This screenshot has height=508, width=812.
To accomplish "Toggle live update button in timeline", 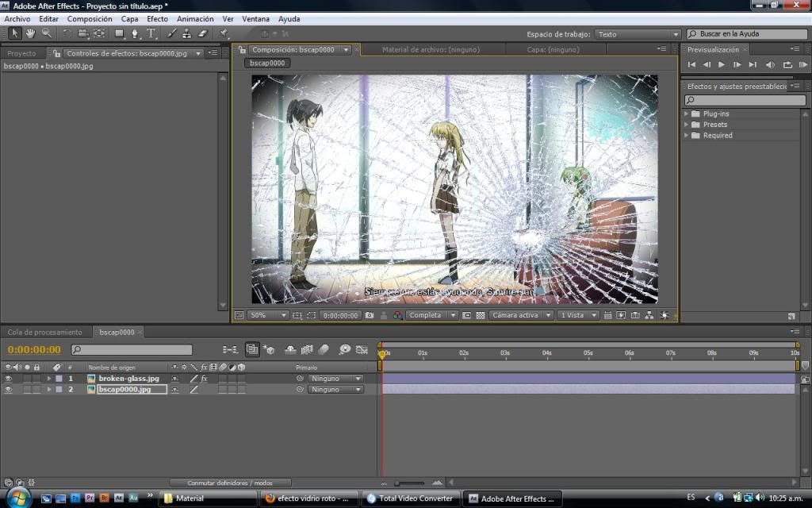I will 252,350.
